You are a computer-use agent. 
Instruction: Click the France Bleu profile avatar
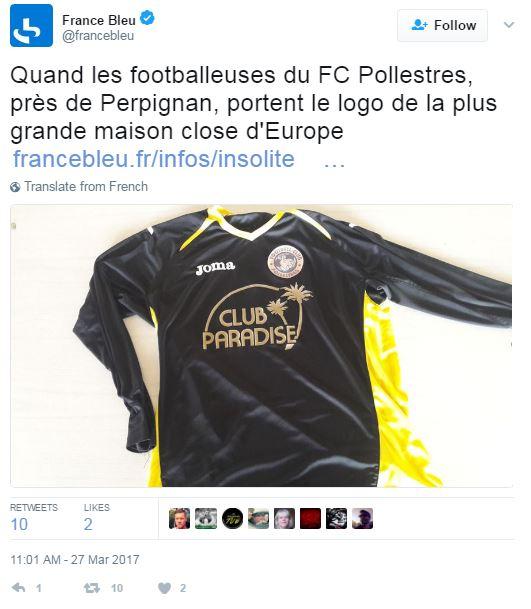(x=31, y=26)
